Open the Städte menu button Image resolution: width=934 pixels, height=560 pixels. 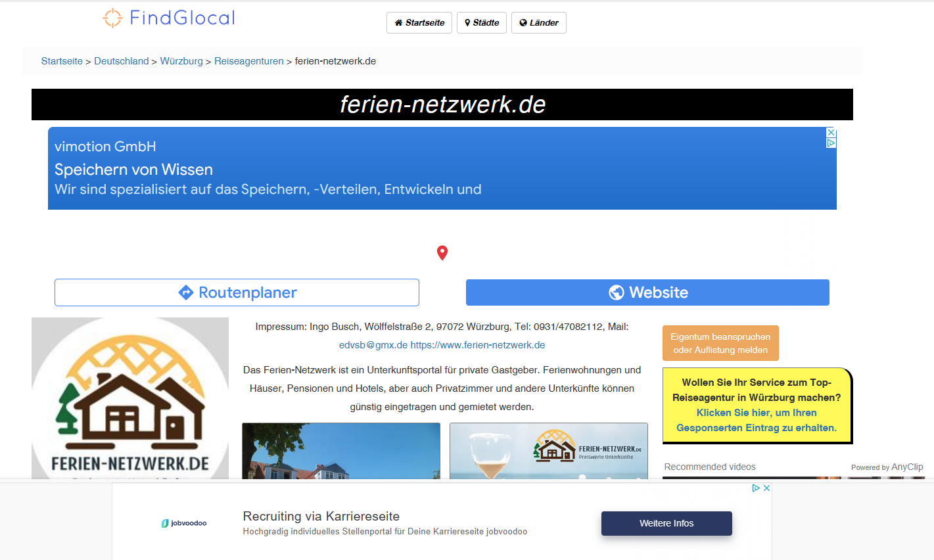pos(481,22)
